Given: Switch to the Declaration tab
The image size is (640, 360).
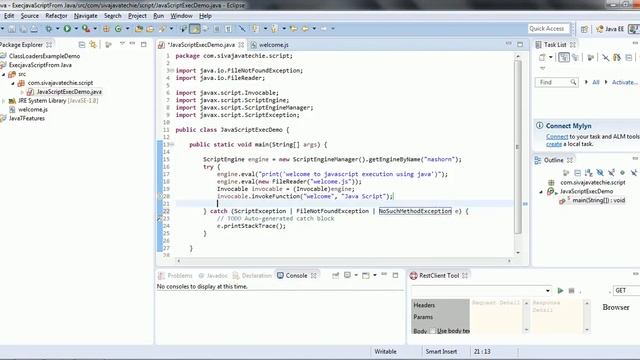Looking at the screenshot, I should [x=252, y=276].
